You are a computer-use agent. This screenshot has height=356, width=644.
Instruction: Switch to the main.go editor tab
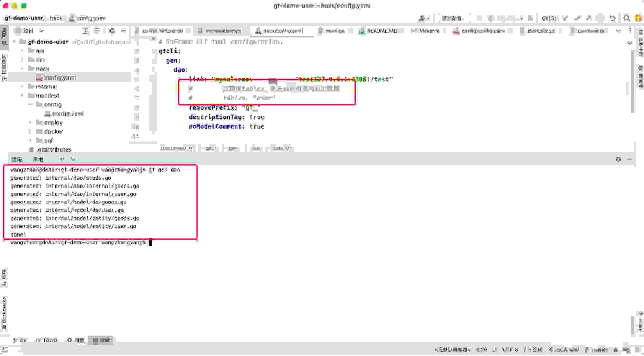[x=335, y=31]
